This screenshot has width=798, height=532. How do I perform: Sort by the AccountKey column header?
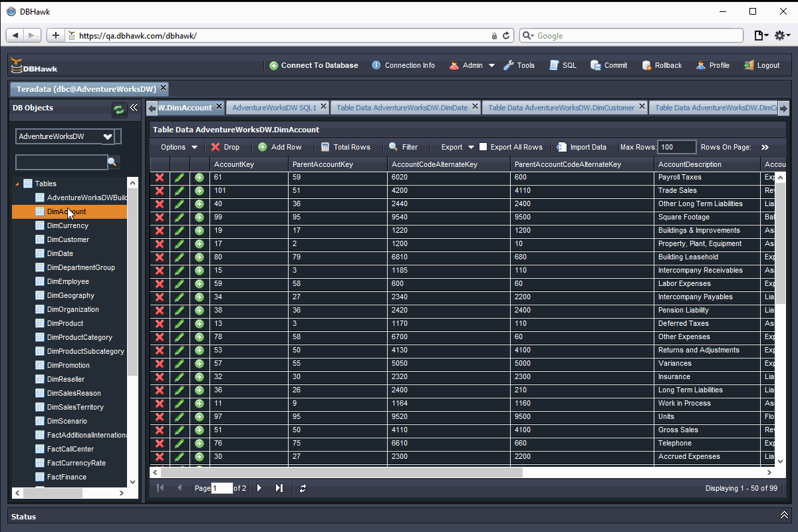click(x=249, y=164)
